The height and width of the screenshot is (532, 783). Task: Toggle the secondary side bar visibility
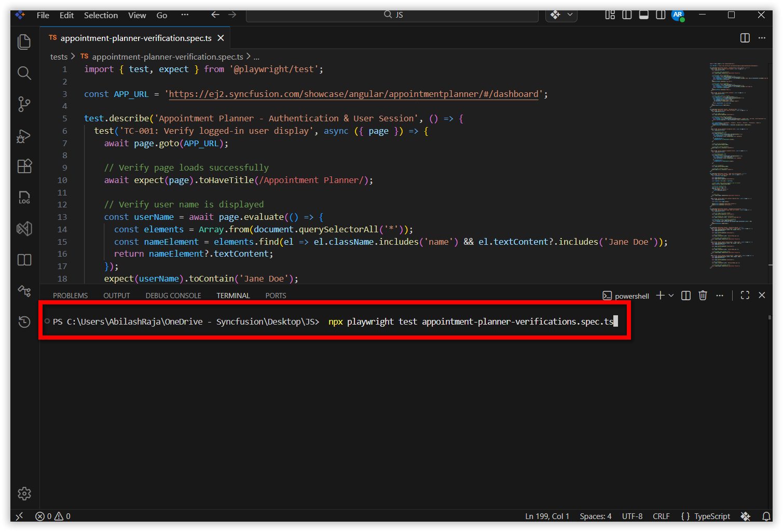point(661,15)
